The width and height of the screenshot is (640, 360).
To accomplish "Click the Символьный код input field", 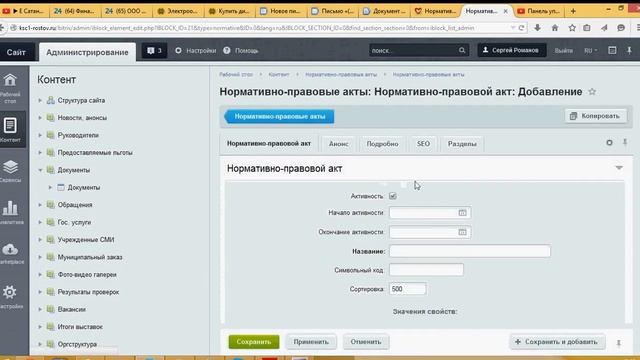I will 426,270.
